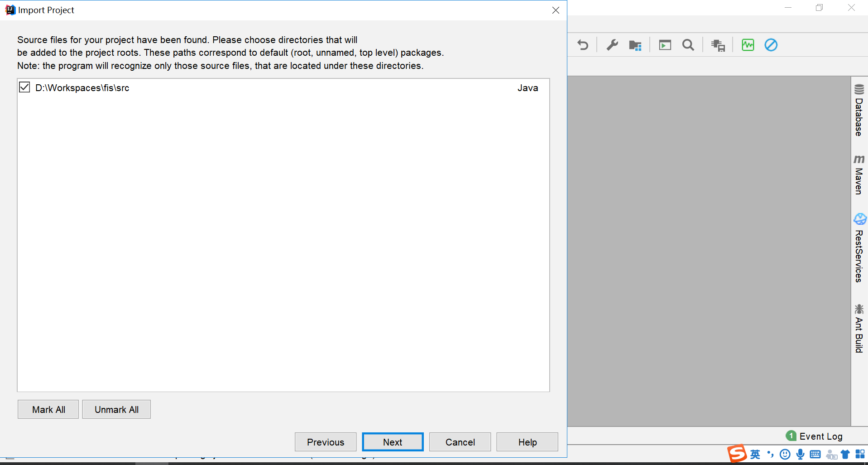Open Project Structure folder icon

point(635,45)
